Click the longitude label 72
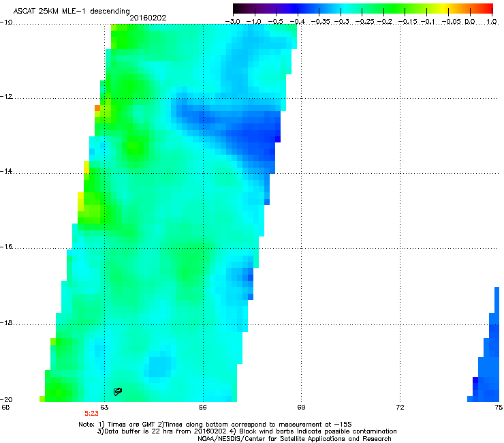Image resolution: width=504 pixels, height=443 pixels. (400, 408)
